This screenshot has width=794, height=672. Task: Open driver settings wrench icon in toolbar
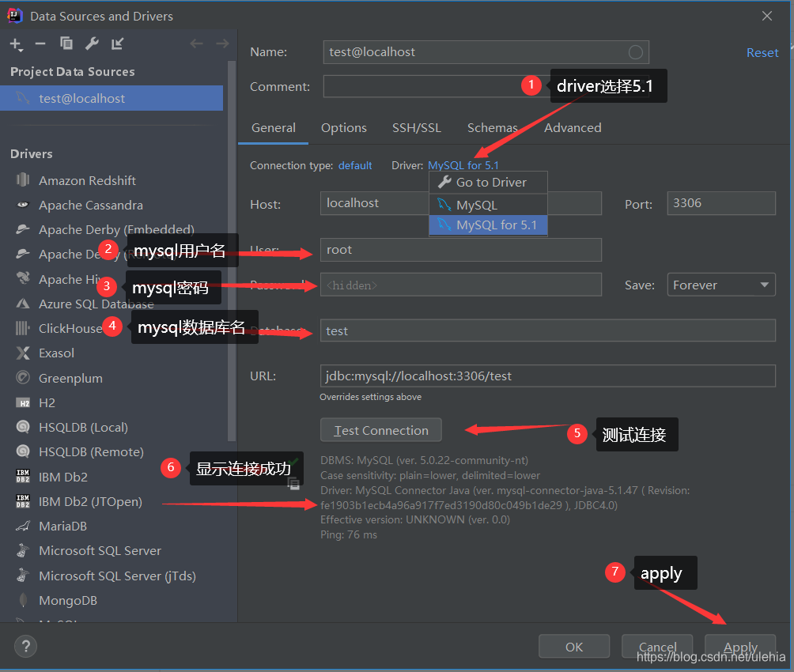coord(92,43)
